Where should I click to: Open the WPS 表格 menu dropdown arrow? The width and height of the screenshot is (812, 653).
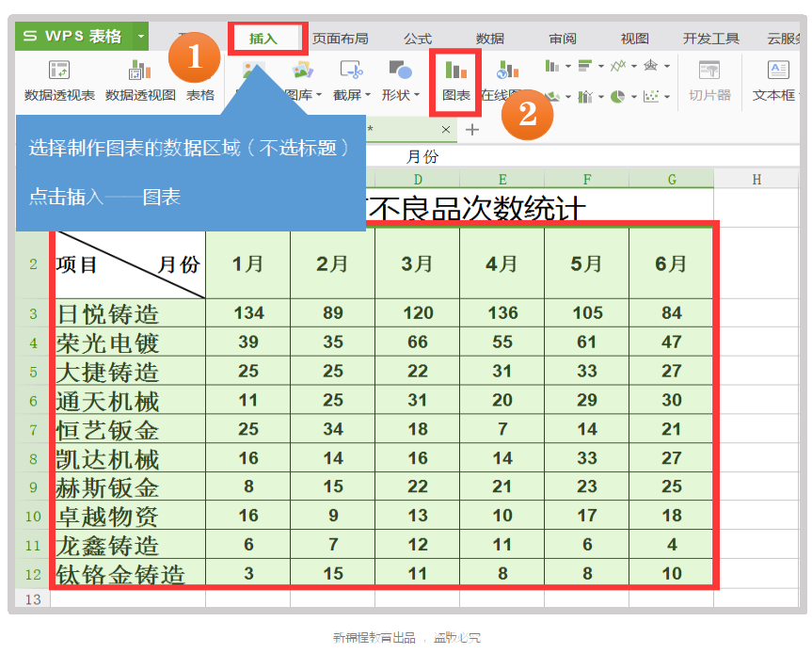click(141, 37)
